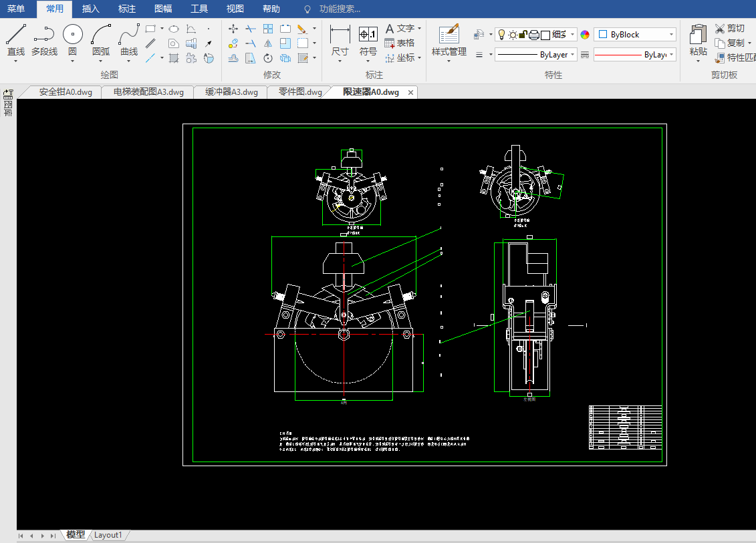
Task: Toggle the layer freeze sun icon
Action: pos(513,35)
